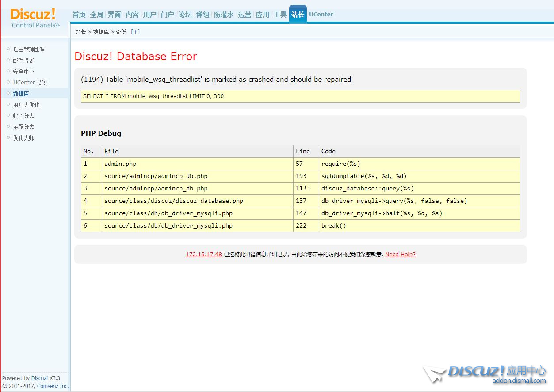This screenshot has height=392, width=554.
Task: Click the db_driver_mysqli->halt code cell
Action: coord(420,213)
